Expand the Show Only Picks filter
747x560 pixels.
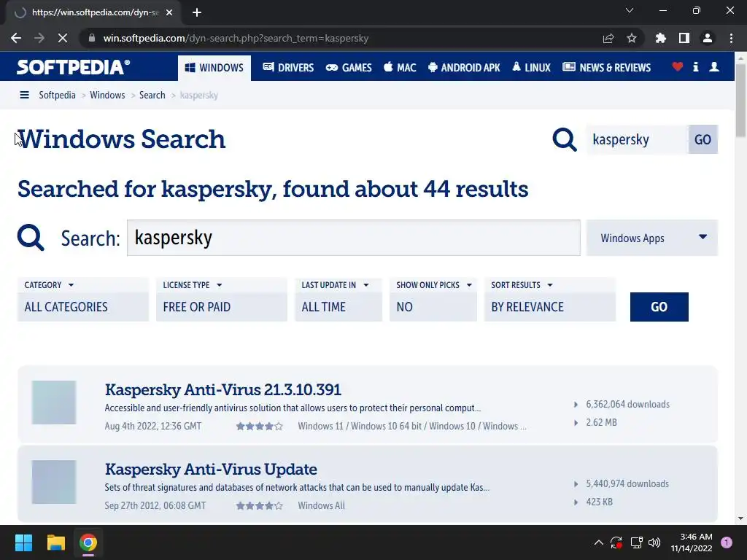433,300
